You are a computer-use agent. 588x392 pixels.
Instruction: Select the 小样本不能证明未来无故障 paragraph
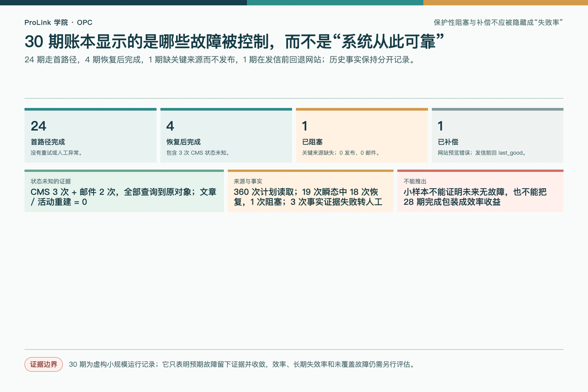point(475,197)
